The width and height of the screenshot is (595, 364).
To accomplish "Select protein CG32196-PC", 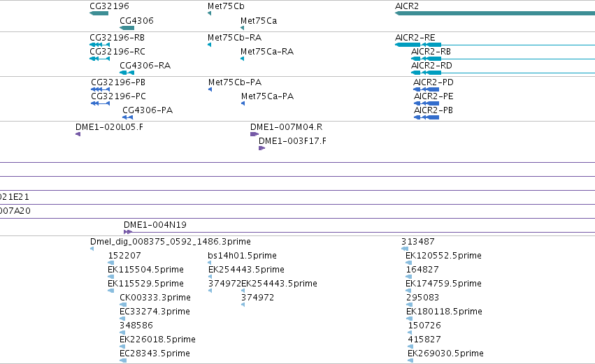I will pos(118,96).
